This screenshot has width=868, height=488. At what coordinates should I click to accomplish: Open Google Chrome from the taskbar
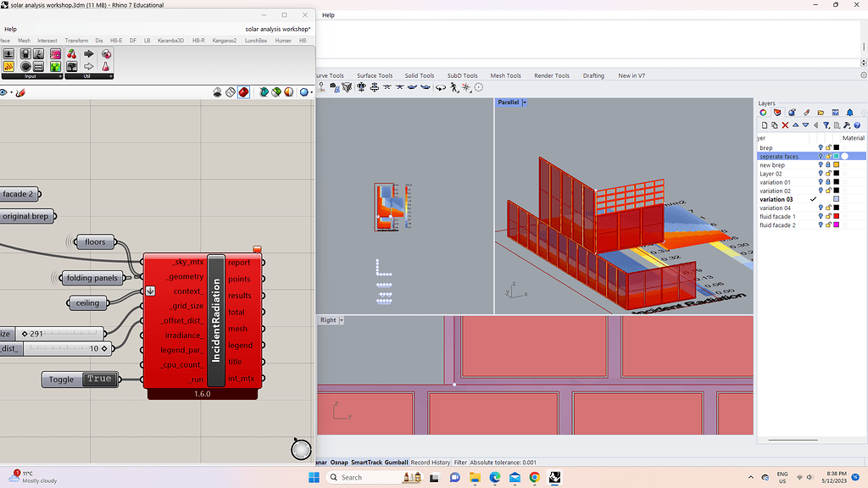534,478
